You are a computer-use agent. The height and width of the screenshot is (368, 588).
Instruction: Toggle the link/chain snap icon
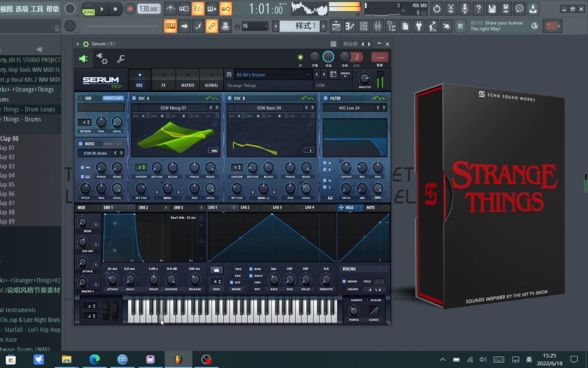pyautogui.click(x=212, y=26)
